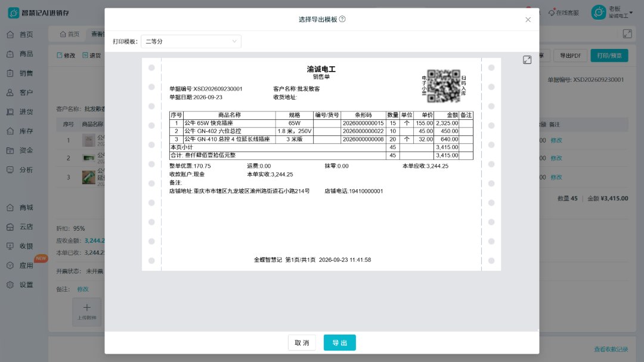This screenshot has height=362, width=644.
Task: Close the export template dialog
Action: click(x=528, y=20)
